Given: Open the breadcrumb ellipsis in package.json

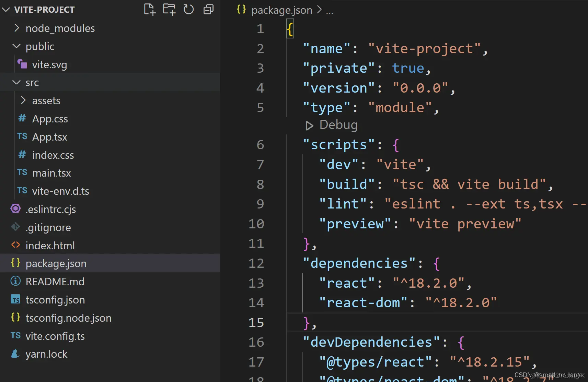Looking at the screenshot, I should (330, 10).
